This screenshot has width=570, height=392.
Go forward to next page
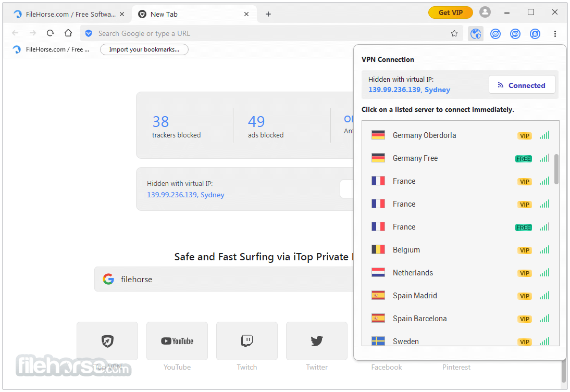pos(33,33)
